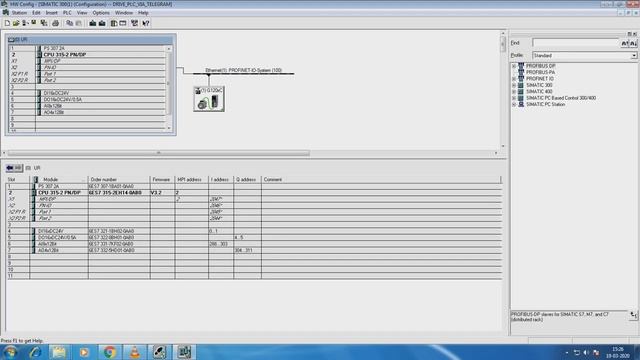
Task: Click the Download to Module icon
Action: click(x=93, y=23)
